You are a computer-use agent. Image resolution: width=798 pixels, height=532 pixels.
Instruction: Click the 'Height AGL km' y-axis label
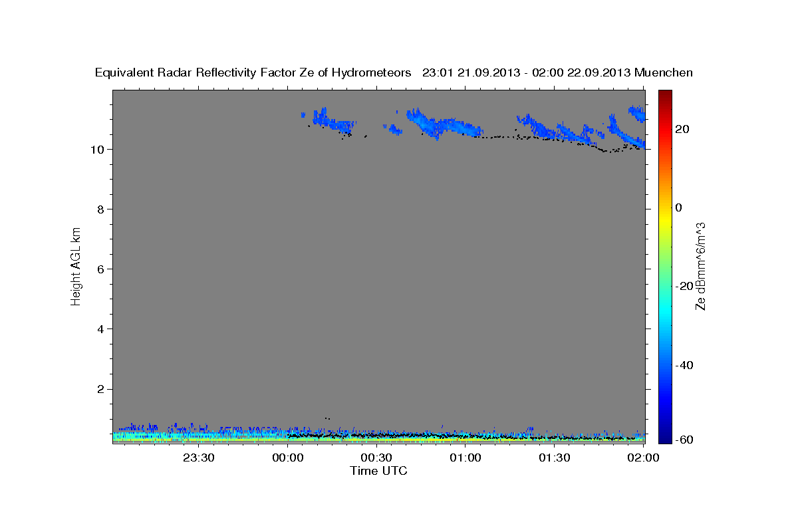coord(76,265)
